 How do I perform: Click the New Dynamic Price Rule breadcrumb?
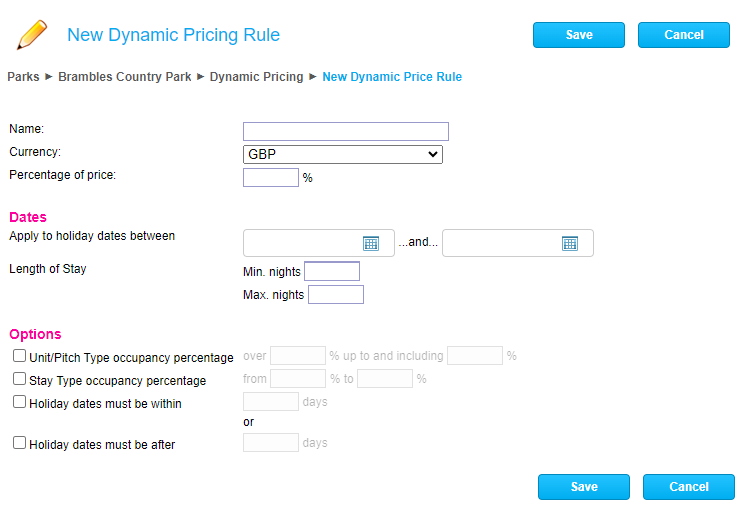pos(392,77)
